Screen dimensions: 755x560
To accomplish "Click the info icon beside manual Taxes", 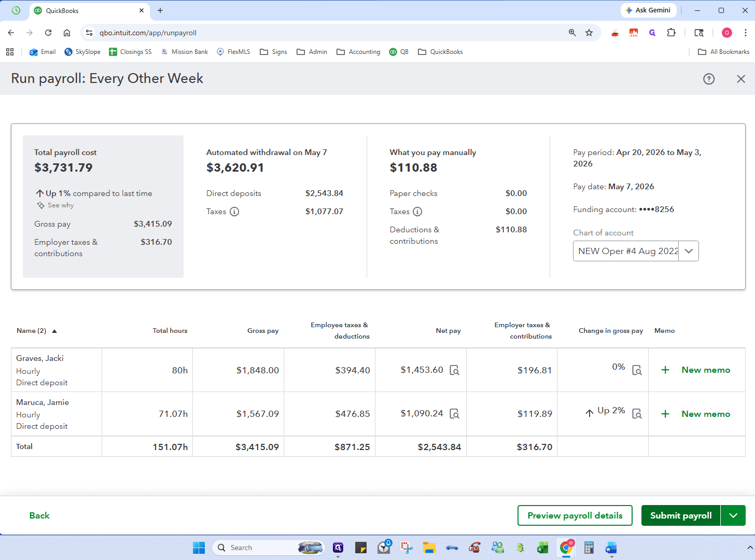I will [417, 212].
